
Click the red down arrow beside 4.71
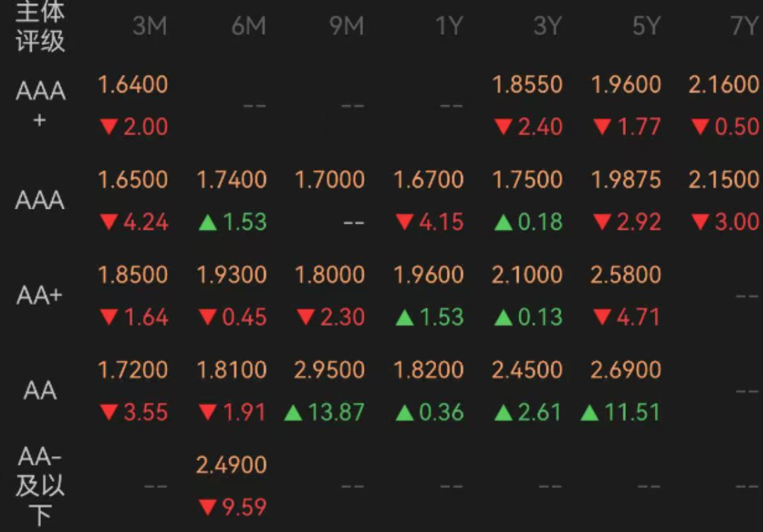pyautogui.click(x=602, y=318)
